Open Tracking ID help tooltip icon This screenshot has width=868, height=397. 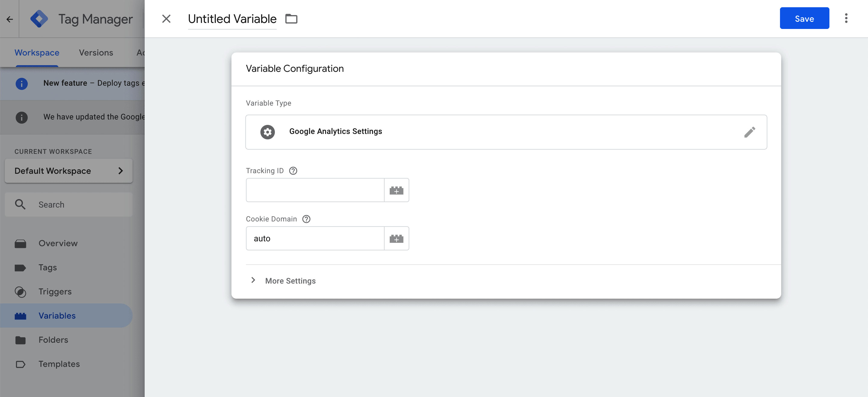tap(293, 171)
